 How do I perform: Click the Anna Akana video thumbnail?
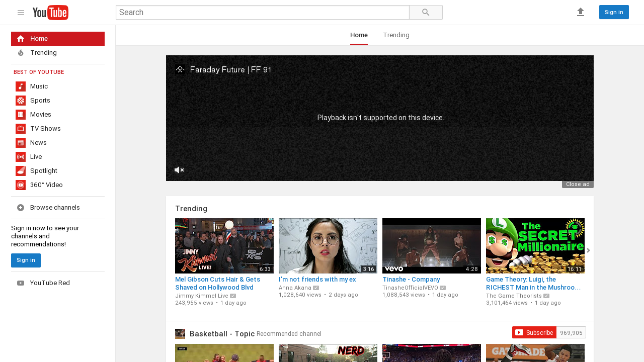(328, 246)
